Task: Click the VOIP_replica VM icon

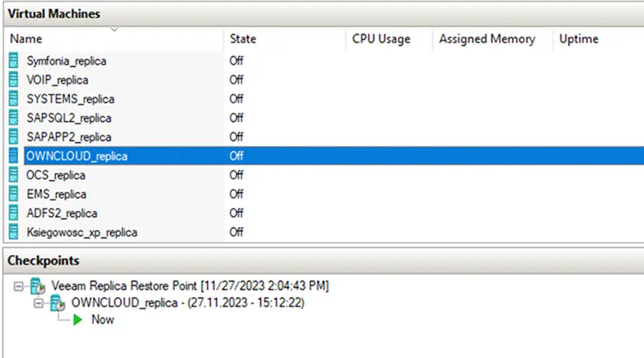Action: click(x=14, y=79)
